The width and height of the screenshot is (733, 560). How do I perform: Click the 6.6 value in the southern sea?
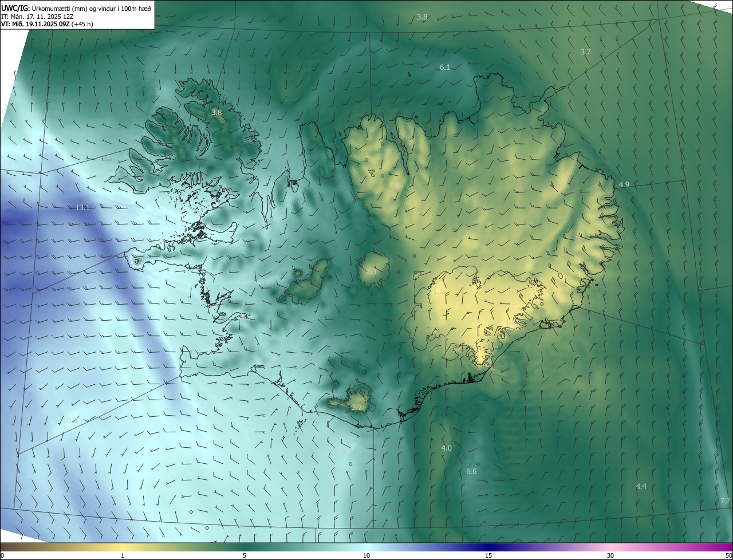coord(471,472)
